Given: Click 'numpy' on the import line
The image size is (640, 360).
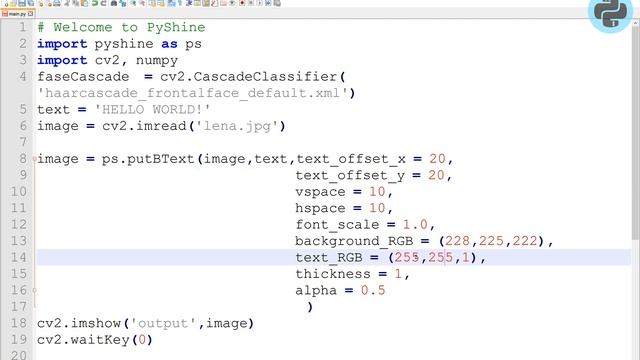Looking at the screenshot, I should pyautogui.click(x=157, y=60).
